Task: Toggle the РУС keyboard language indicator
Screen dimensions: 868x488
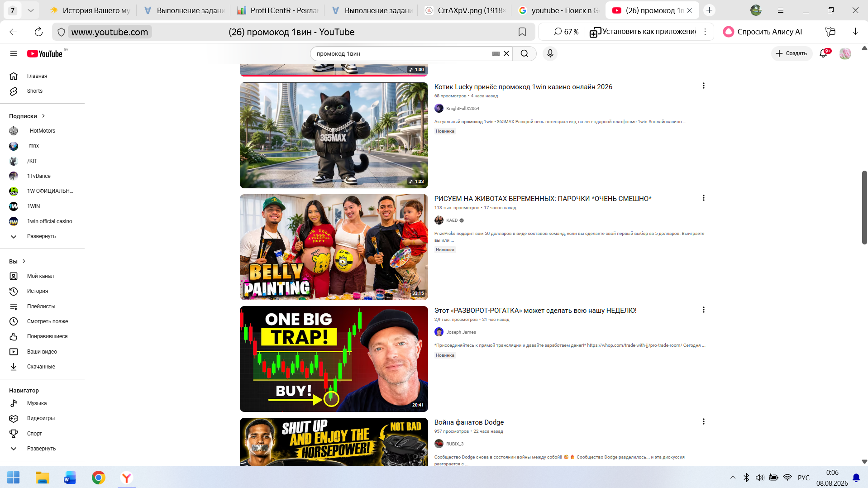Action: pos(803,478)
